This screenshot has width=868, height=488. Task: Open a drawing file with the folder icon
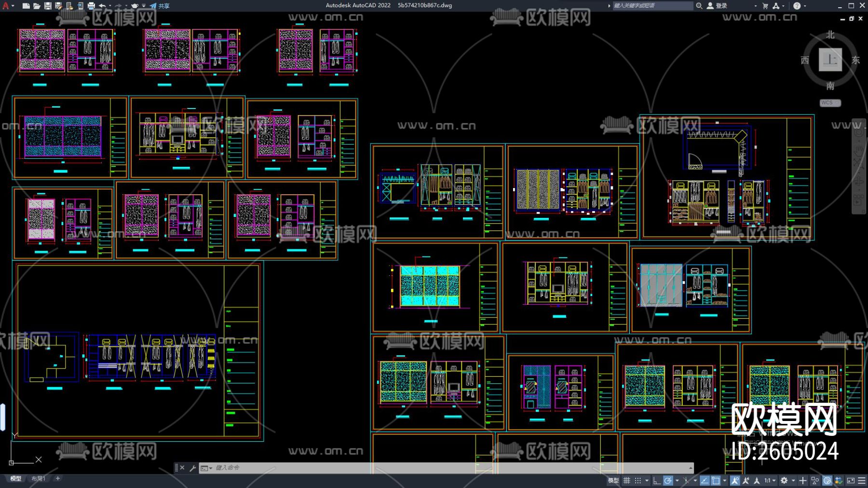(37, 6)
